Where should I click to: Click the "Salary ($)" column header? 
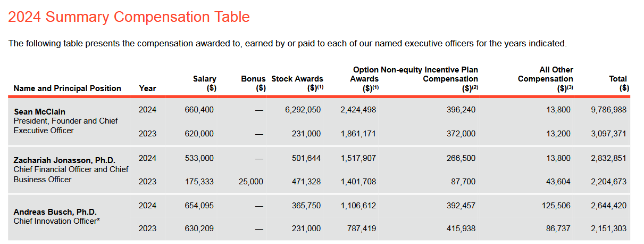204,84
